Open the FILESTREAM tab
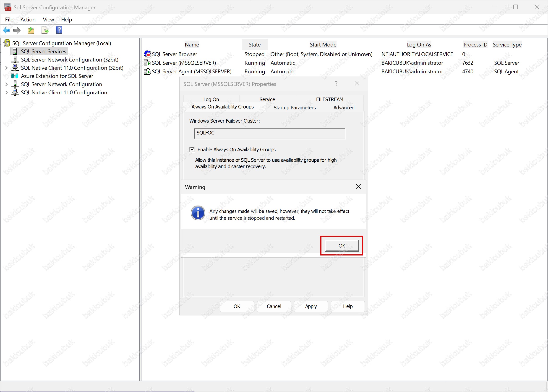 coord(329,99)
